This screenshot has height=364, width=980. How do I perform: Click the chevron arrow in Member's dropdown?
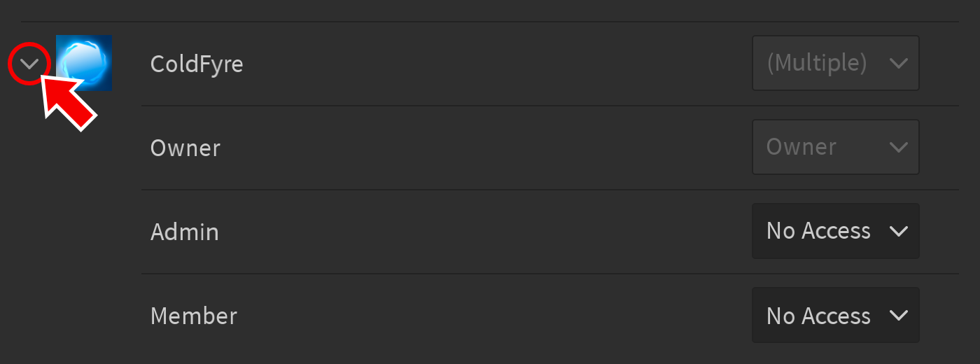pyautogui.click(x=898, y=315)
